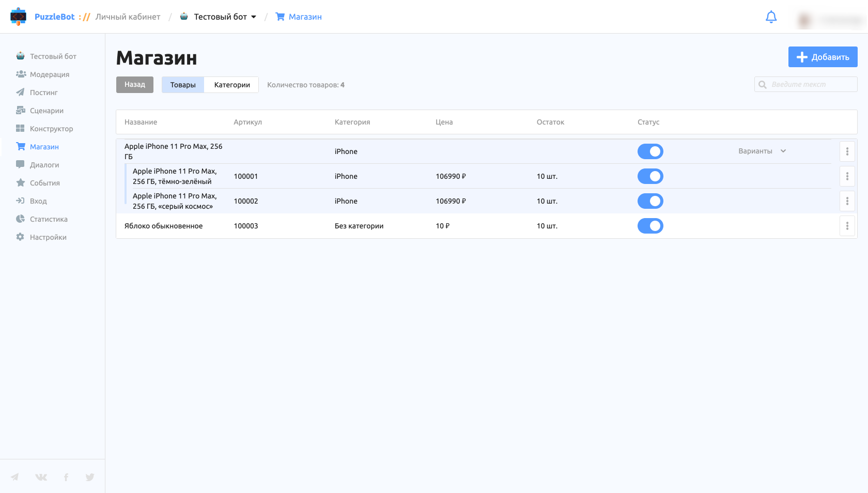Open the three-dot menu for Apple iPhone 11 Pro Max, 256 ГБ parent row
Viewport: 868px width, 493px height.
click(847, 151)
